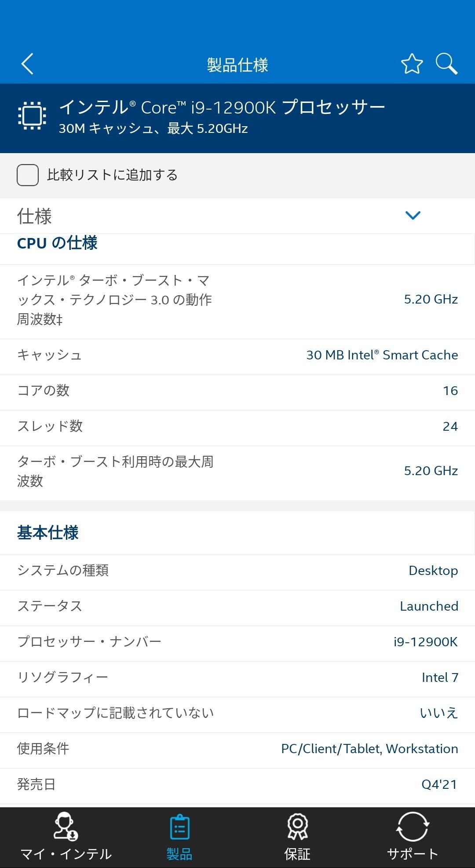Tap the Launched status value
The height and width of the screenshot is (868, 475).
pos(429,606)
